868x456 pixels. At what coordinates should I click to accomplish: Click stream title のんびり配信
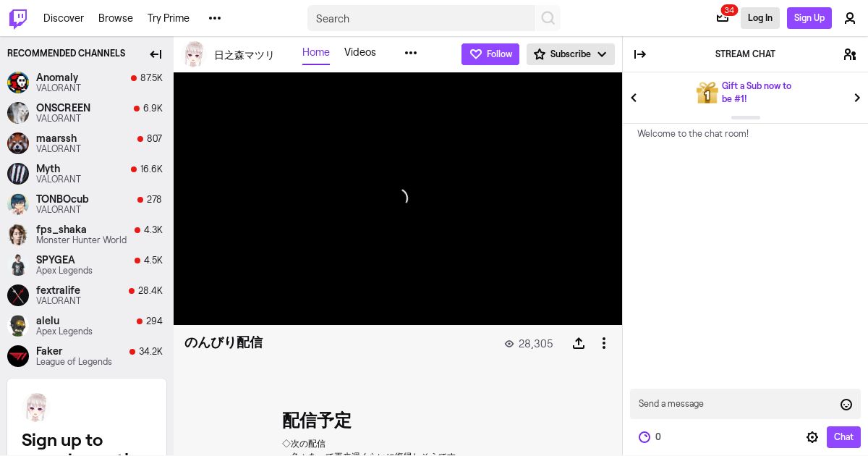tap(224, 342)
